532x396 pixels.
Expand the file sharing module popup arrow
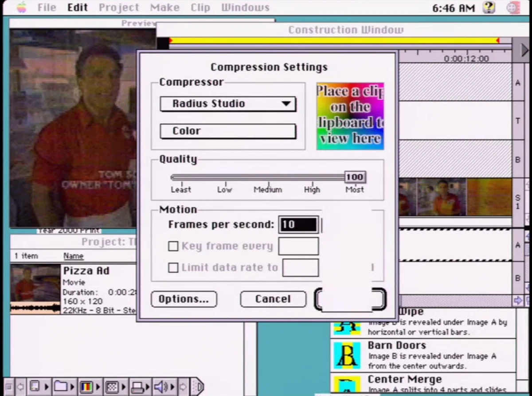tap(73, 386)
